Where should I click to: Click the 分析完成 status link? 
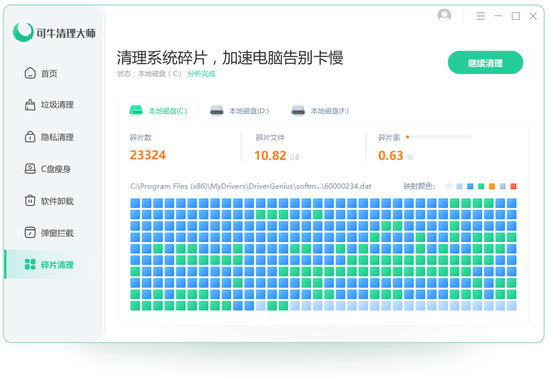pos(201,74)
